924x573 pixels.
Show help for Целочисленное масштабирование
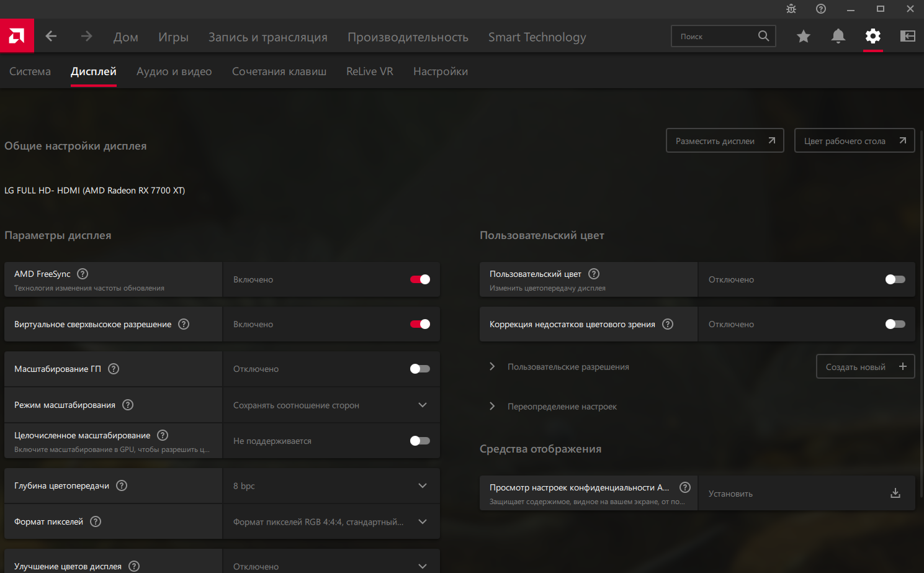pyautogui.click(x=163, y=435)
